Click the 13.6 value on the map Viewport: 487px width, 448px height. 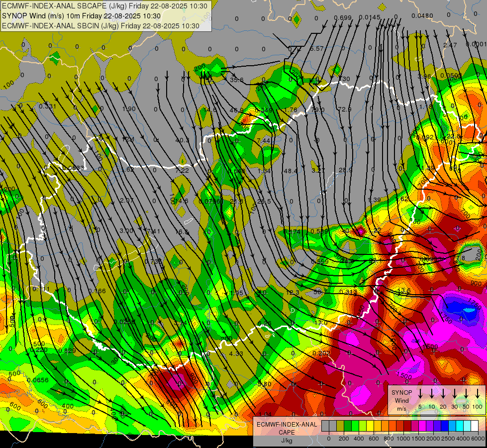pos(404,291)
